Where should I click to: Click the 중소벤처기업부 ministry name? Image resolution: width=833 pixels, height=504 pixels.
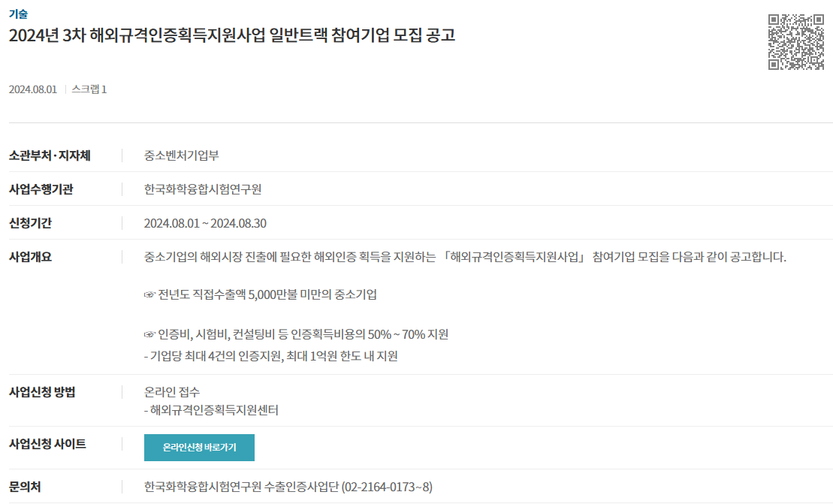point(182,155)
